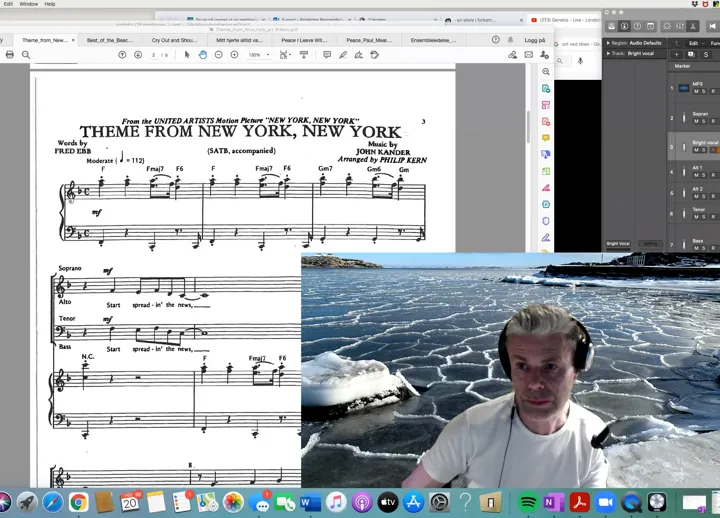Solo the Tenor track

click(x=704, y=217)
